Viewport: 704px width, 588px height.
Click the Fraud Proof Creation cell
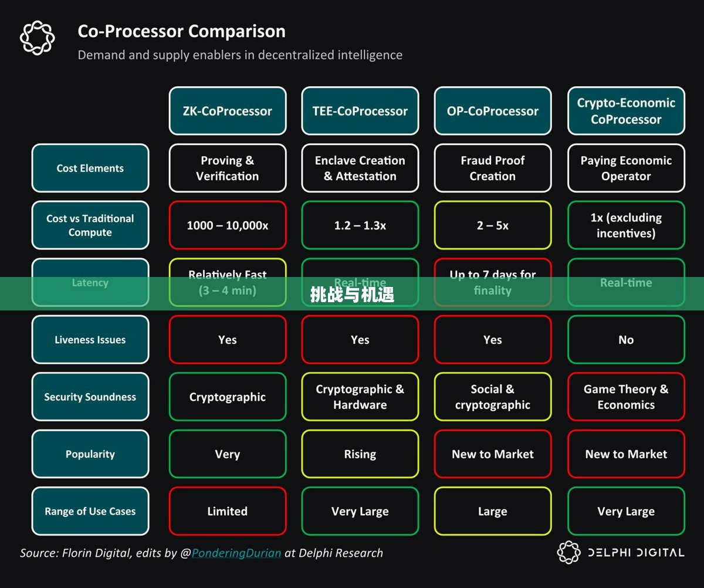493,168
